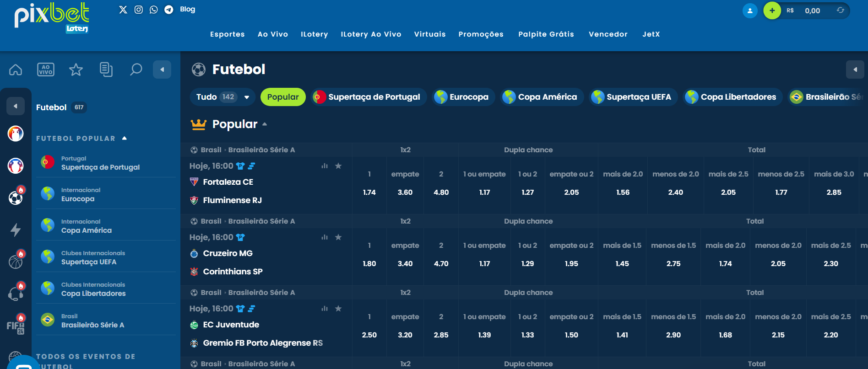The width and height of the screenshot is (868, 369).
Task: Open statistics for Fortaleza CE vs Fluminense
Action: tap(325, 166)
